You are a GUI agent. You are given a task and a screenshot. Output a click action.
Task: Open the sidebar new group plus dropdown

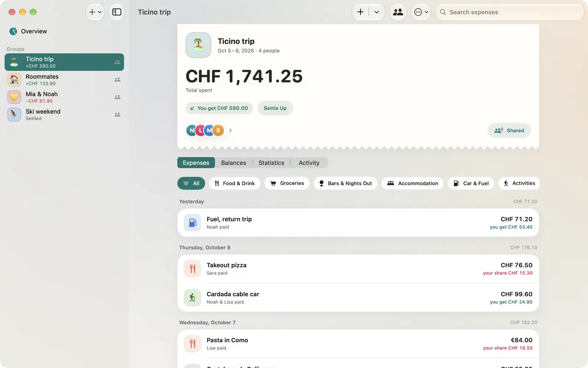click(95, 12)
